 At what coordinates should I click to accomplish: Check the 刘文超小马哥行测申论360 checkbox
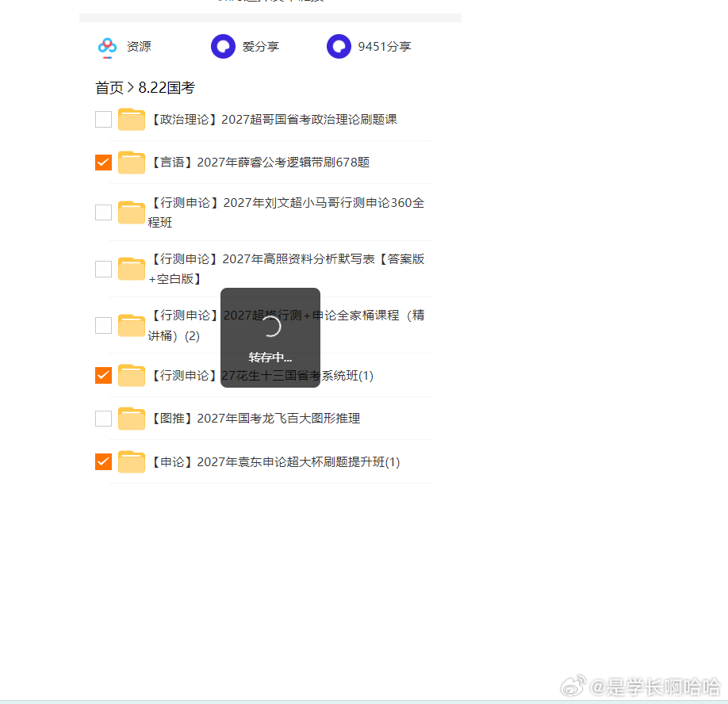(x=104, y=212)
